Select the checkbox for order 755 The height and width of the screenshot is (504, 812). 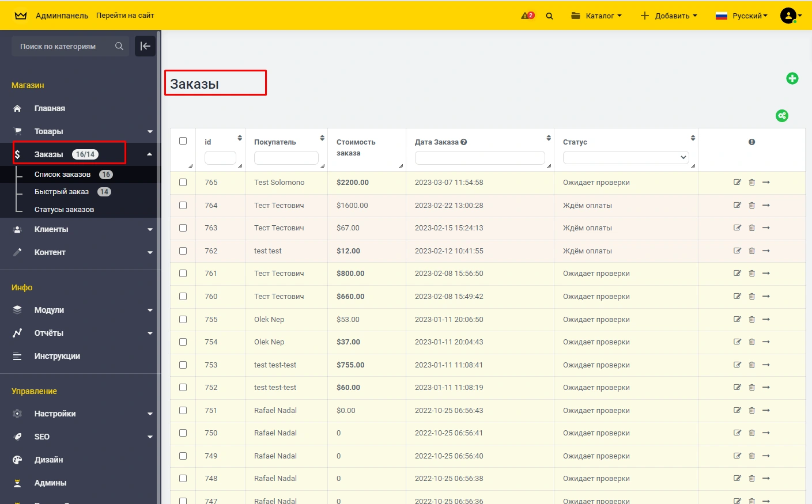[183, 319]
